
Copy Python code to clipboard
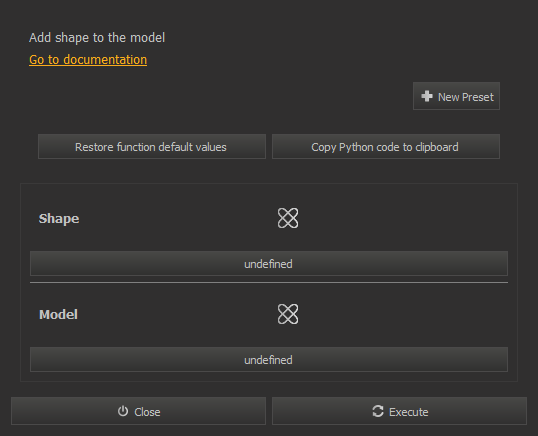pos(386,146)
